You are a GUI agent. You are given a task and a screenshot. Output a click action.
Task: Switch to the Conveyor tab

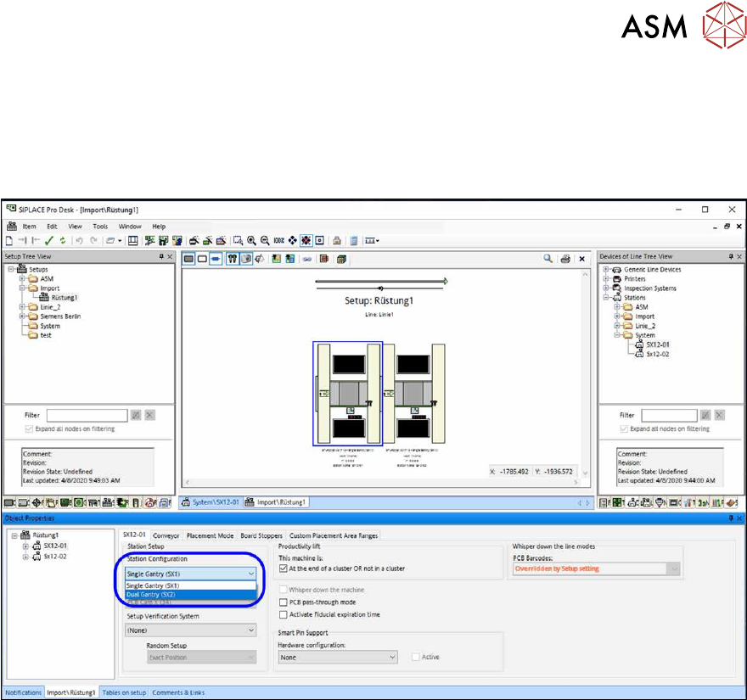tap(166, 535)
